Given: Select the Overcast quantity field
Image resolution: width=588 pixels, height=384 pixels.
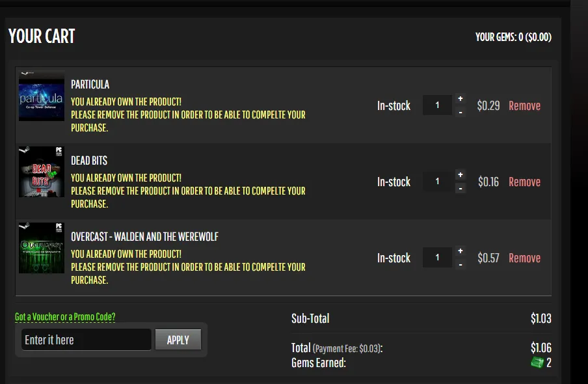Looking at the screenshot, I should 437,258.
